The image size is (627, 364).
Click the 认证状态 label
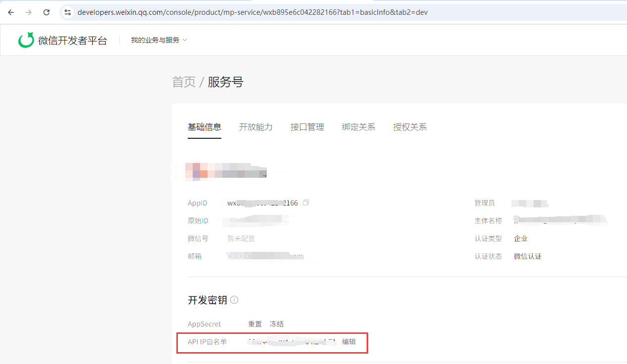point(488,256)
